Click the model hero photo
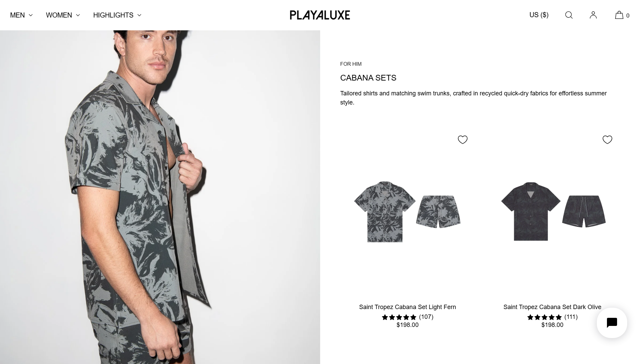The image size is (639, 364). [160, 197]
